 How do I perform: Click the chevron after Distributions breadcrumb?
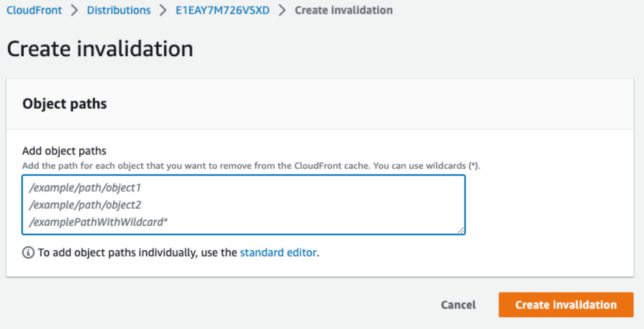pos(164,10)
